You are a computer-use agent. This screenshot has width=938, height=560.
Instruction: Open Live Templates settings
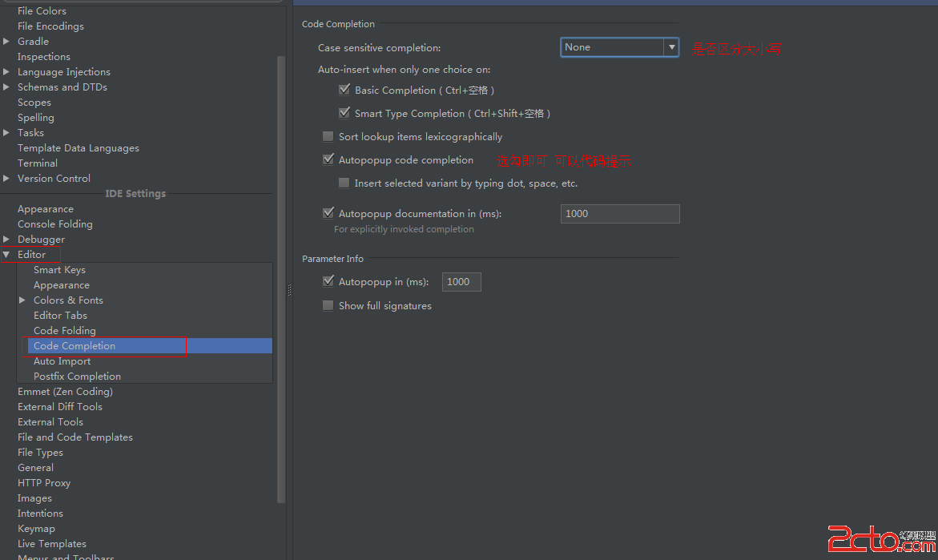(51, 544)
